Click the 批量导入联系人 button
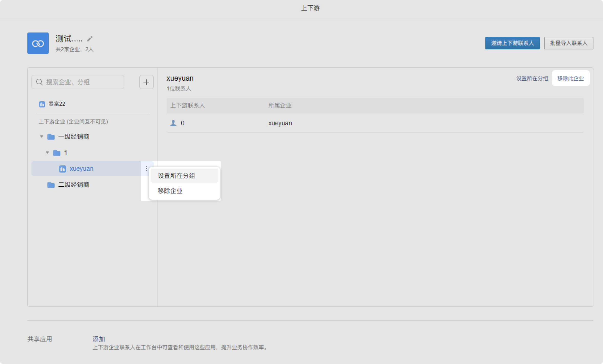 [568, 43]
